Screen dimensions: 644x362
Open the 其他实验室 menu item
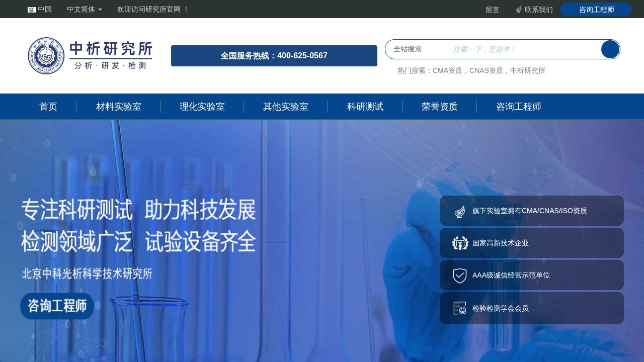[286, 107]
